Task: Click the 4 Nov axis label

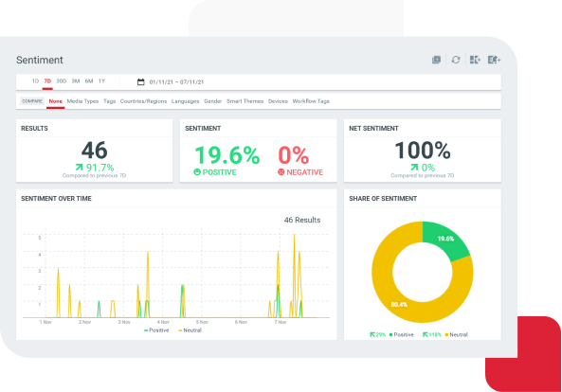Action: (x=163, y=322)
